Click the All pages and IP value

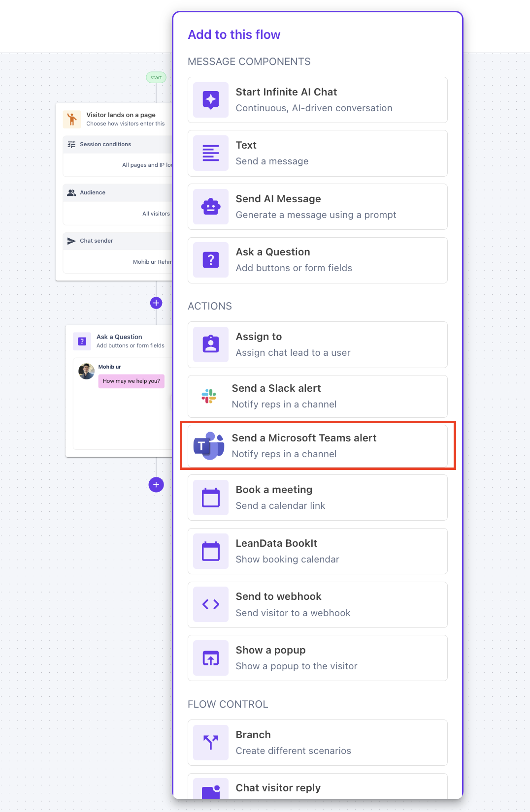(x=147, y=165)
